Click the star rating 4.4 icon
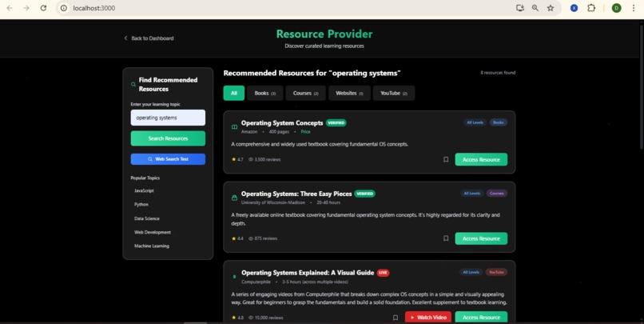The image size is (644, 324). click(x=233, y=238)
